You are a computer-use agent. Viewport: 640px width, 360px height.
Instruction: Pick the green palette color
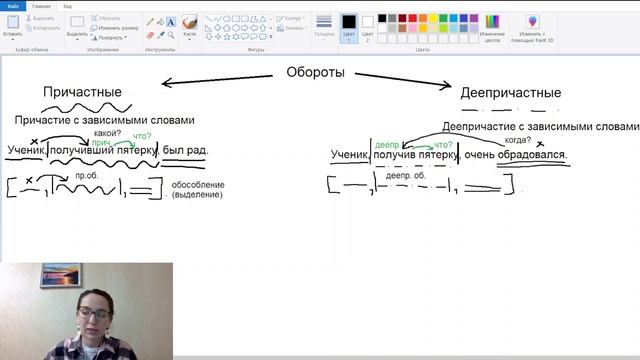coord(443,18)
